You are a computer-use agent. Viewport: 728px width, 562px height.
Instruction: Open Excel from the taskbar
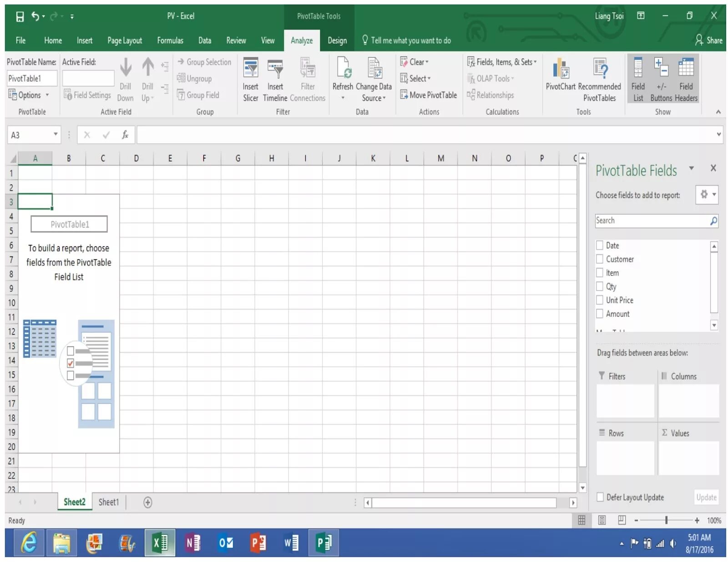(160, 542)
